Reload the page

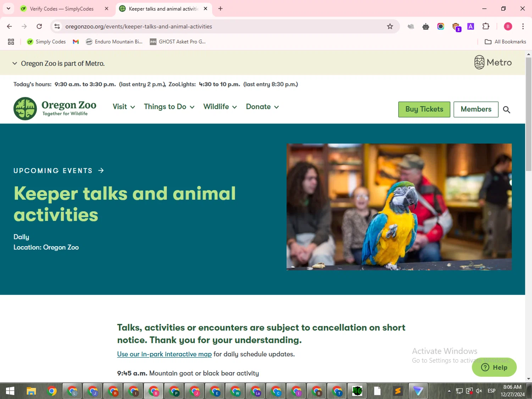(x=39, y=27)
